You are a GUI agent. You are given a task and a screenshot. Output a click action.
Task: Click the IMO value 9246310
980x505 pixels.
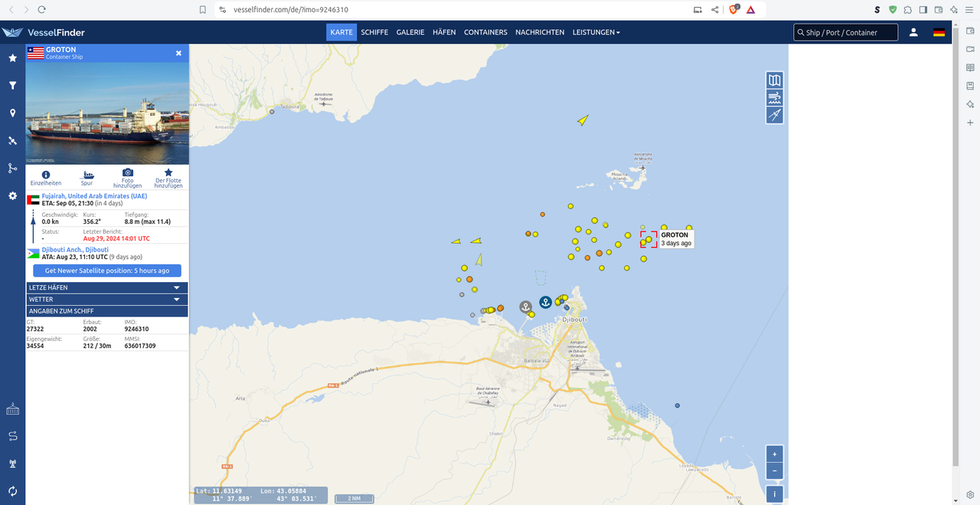[x=136, y=329]
